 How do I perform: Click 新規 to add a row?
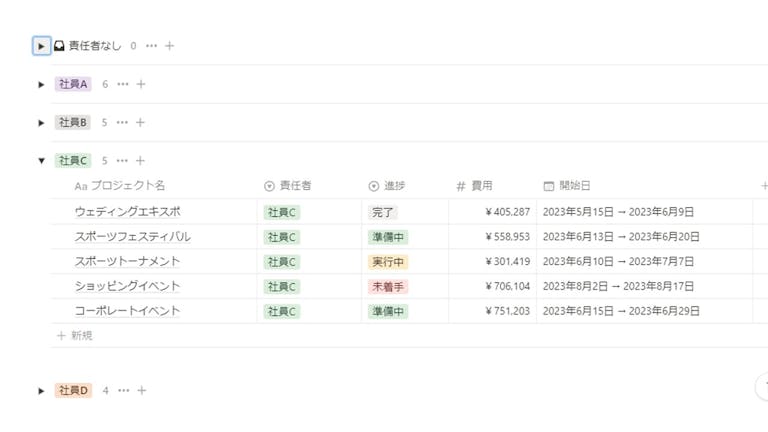point(75,336)
